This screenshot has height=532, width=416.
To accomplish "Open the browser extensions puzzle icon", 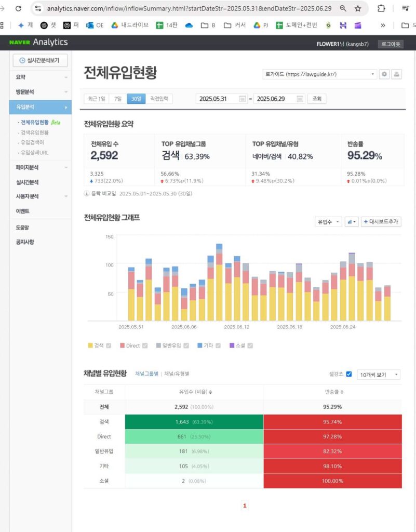I will click(381, 8).
